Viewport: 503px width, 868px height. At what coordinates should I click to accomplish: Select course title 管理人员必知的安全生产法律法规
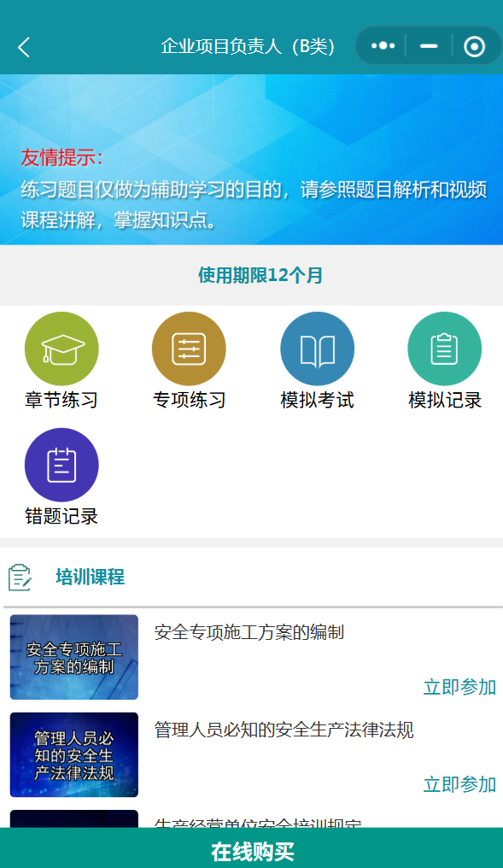(x=284, y=730)
